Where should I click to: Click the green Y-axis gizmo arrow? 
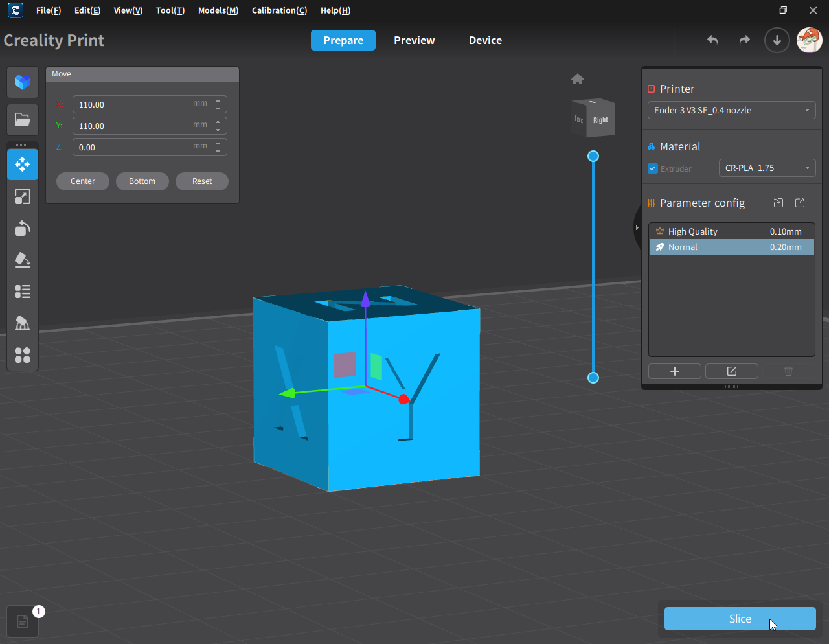[287, 393]
